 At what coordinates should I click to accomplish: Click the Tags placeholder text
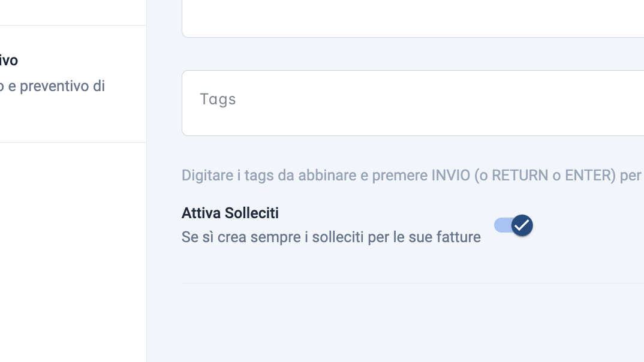point(218,99)
